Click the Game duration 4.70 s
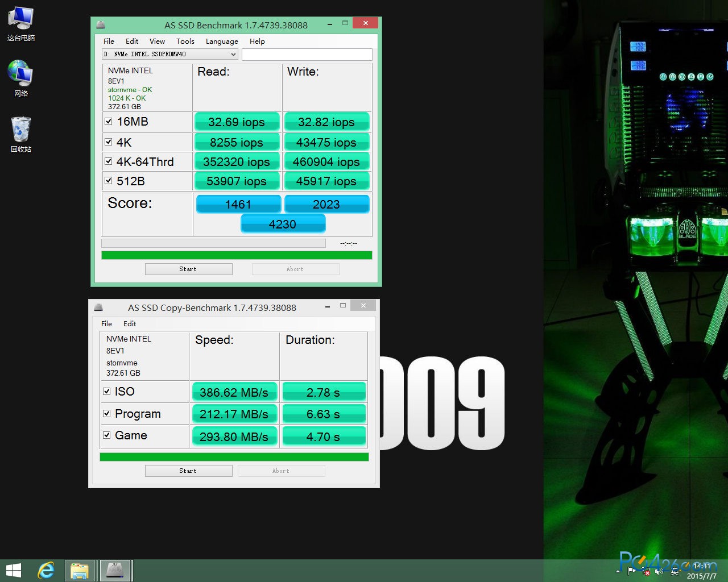Screen dimensions: 728x582 click(x=324, y=436)
